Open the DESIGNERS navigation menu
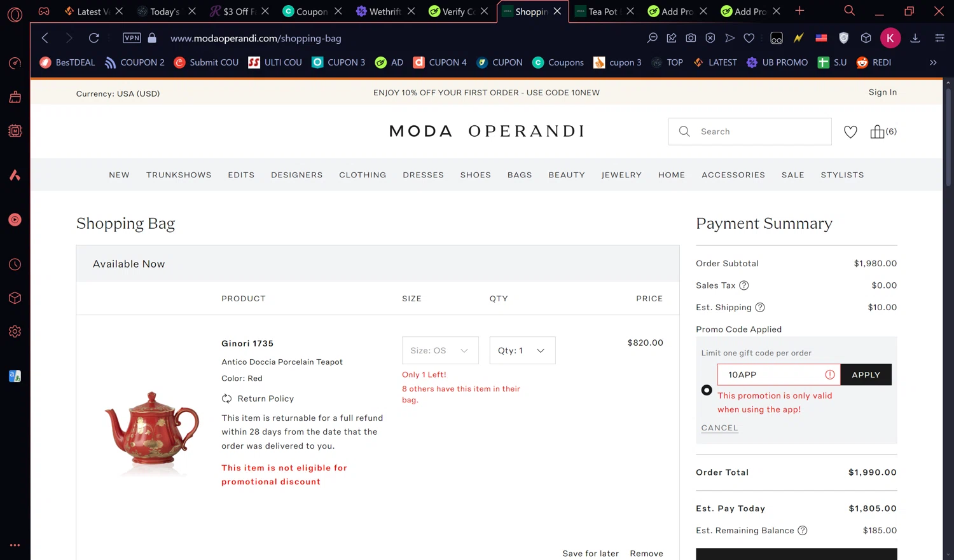 pyautogui.click(x=297, y=175)
